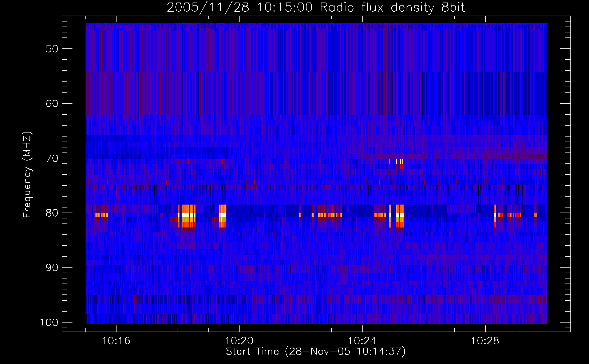Screen dimensions: 589x364
Task: Click the '10:24' time tick label
Action: click(x=362, y=341)
